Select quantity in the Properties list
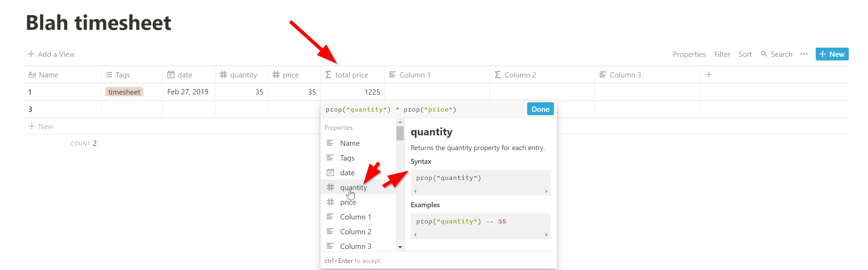This screenshot has height=270, width=868. pos(353,187)
